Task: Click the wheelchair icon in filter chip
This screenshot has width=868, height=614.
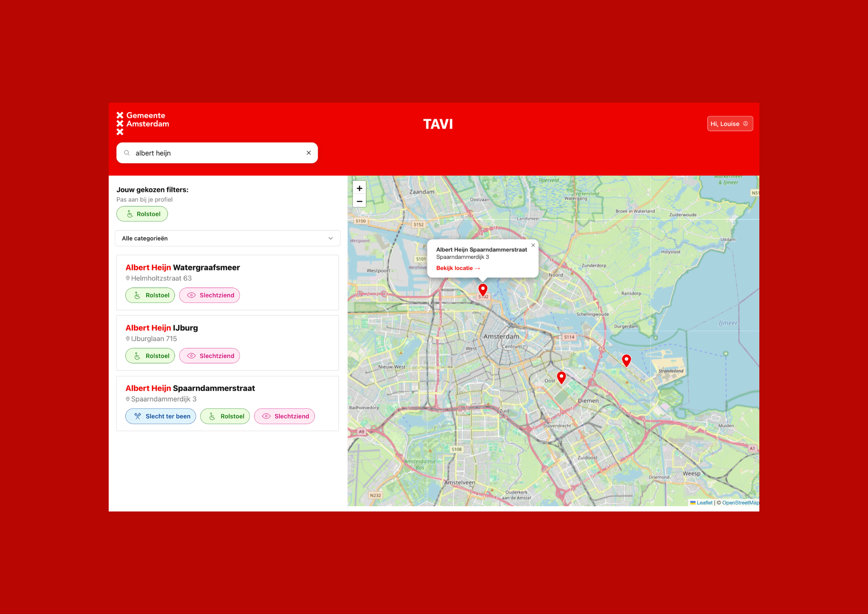Action: pyautogui.click(x=130, y=214)
